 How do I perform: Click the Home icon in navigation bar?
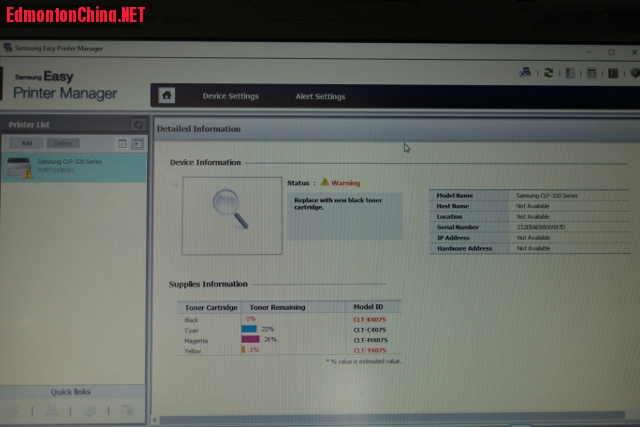pos(167,96)
